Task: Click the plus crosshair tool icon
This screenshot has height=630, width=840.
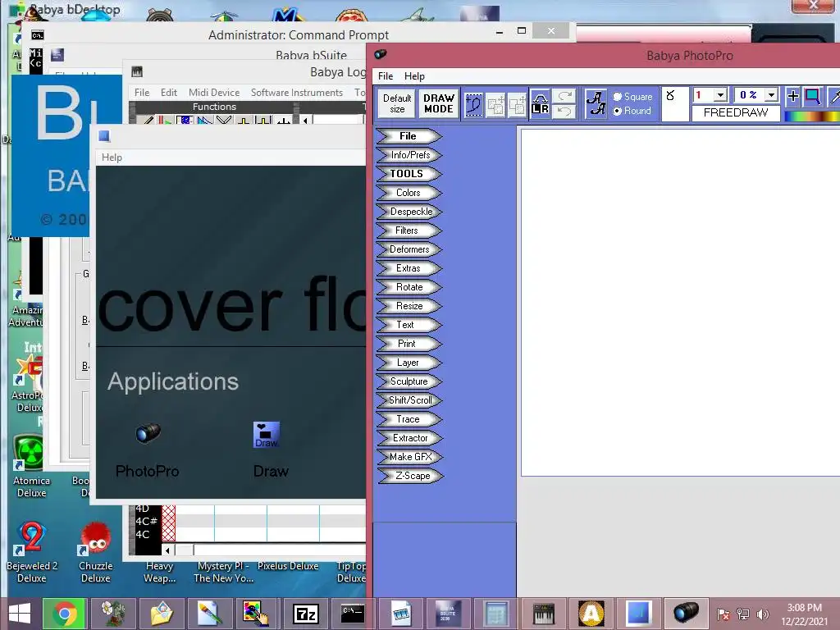Action: (793, 97)
